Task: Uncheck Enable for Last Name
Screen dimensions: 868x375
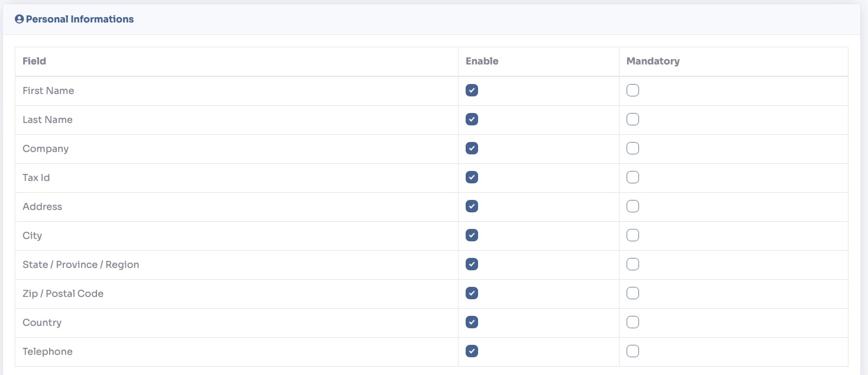Action: pyautogui.click(x=472, y=119)
